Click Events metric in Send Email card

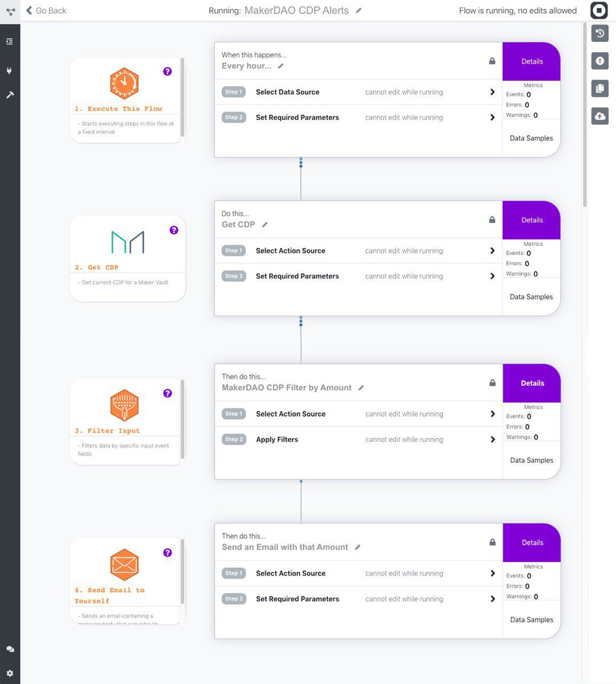[x=519, y=576]
